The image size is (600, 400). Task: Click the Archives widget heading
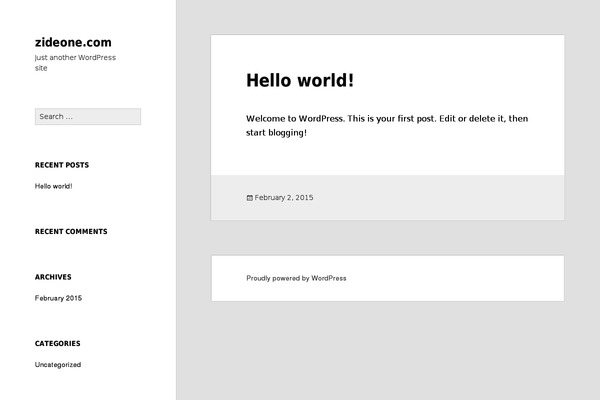[x=53, y=277]
